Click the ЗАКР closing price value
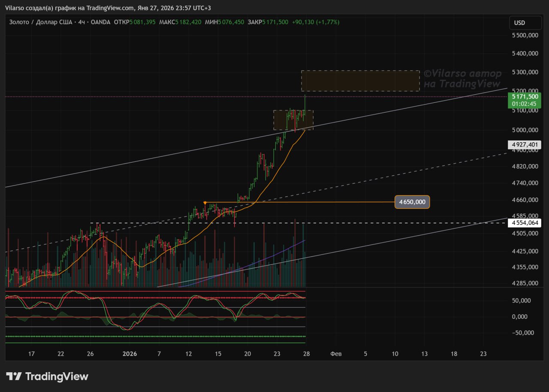 coord(275,22)
